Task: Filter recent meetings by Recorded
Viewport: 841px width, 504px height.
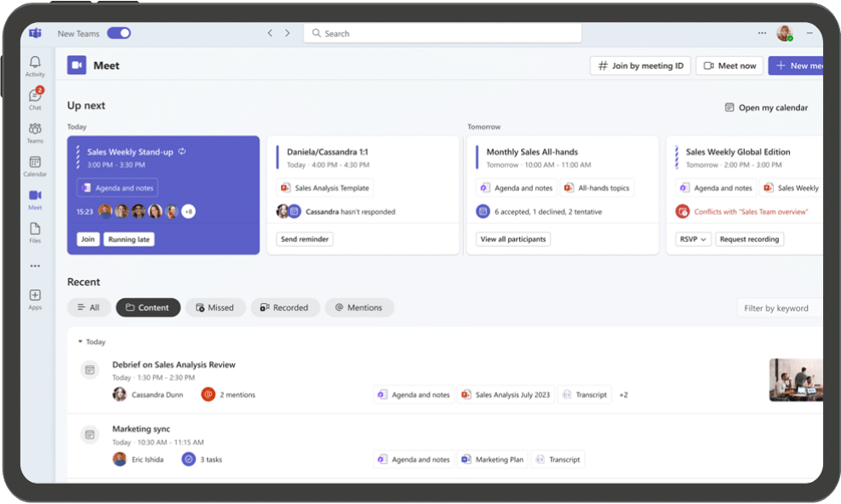Action: tap(285, 307)
